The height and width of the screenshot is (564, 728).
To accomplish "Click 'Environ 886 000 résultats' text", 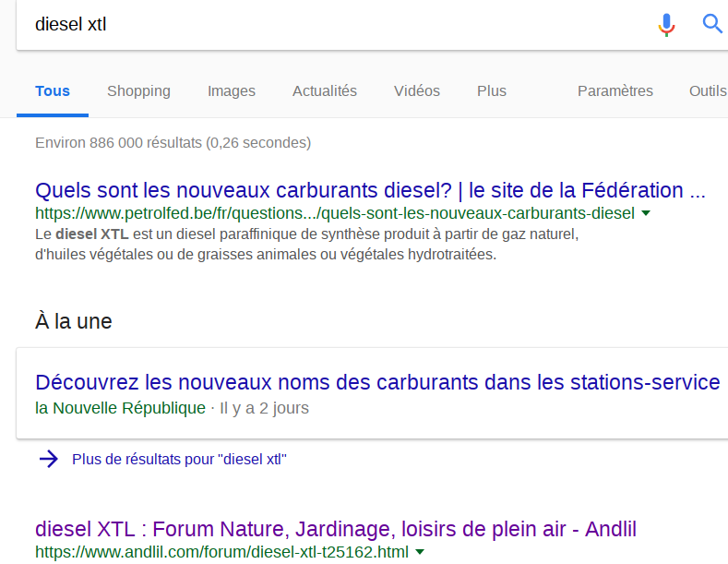I will 173,143.
